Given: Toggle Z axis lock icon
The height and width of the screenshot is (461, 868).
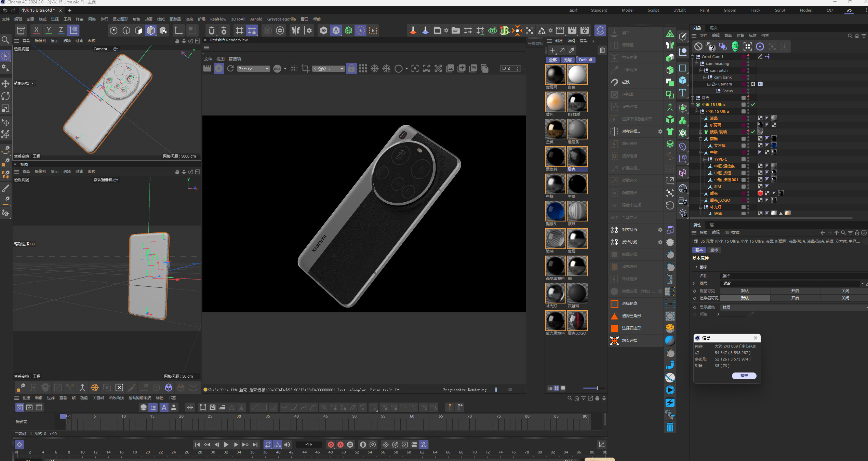Looking at the screenshot, I should [x=61, y=30].
